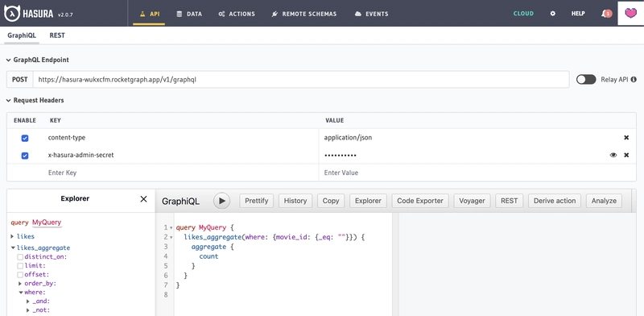Click the v2.0.7 version label
The width and height of the screenshot is (644, 316).
(65, 15)
